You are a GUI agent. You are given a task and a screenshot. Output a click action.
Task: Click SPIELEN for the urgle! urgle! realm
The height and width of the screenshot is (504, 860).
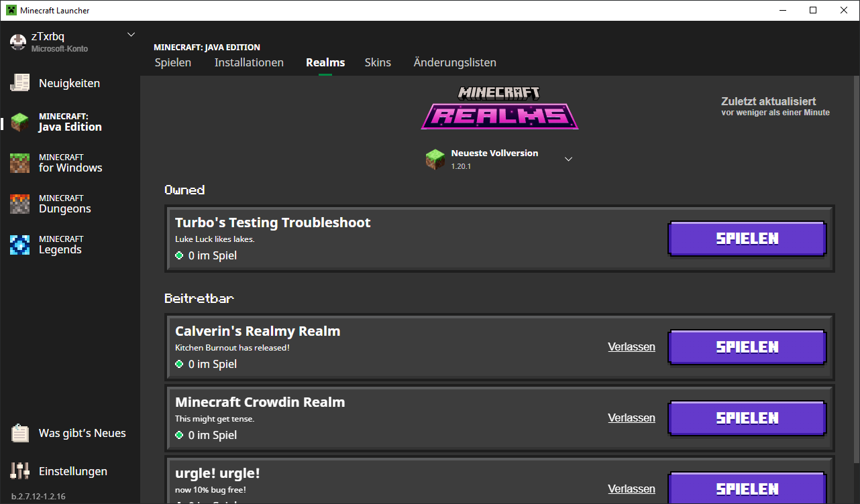(747, 487)
